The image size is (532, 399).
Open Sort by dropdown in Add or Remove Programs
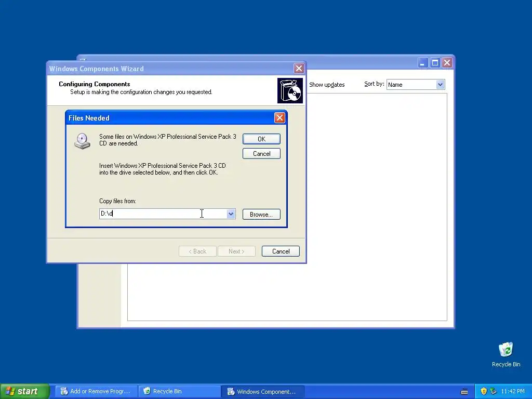(440, 85)
